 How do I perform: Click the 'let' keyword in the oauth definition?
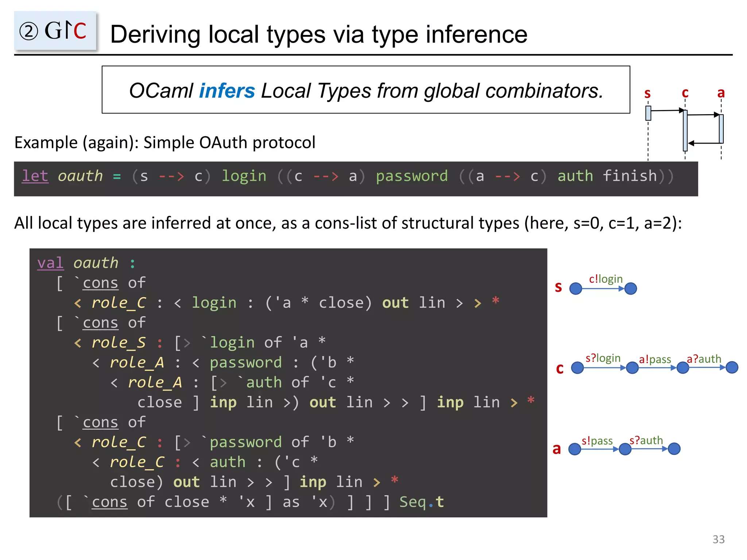point(35,176)
